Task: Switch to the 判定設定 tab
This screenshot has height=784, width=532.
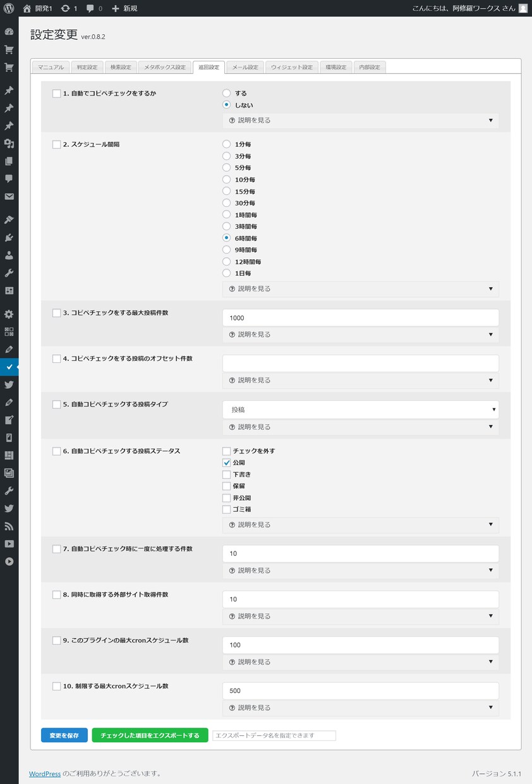Action: point(87,67)
